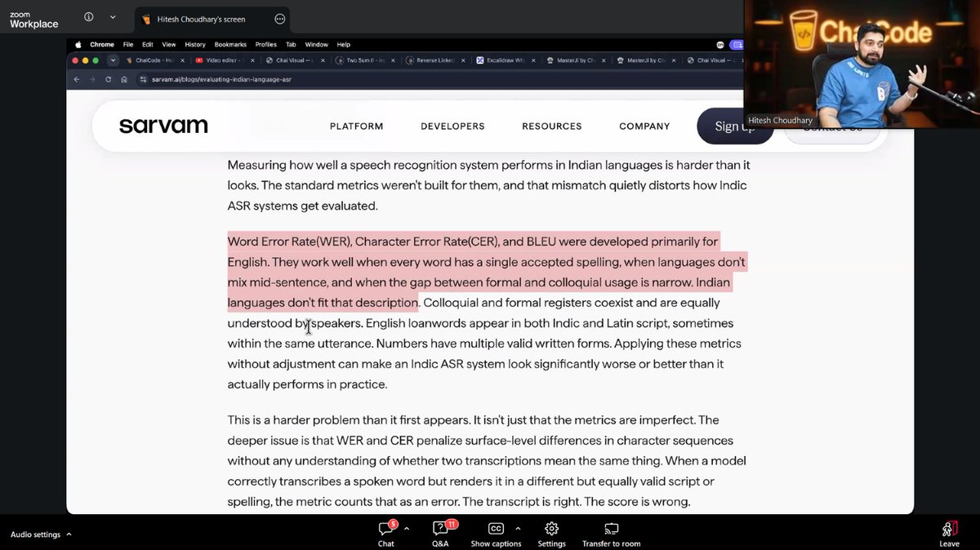Click the text "ASR systems get evaluated."
The width and height of the screenshot is (980, 550).
click(302, 206)
